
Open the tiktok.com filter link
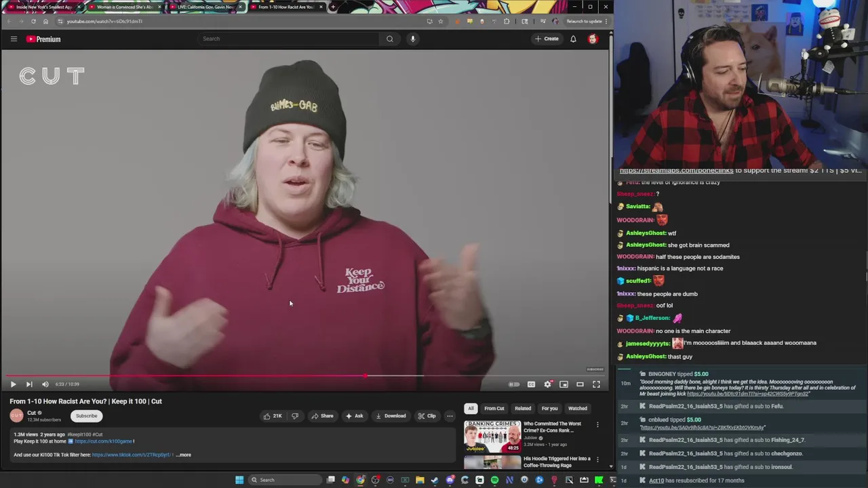pyautogui.click(x=133, y=455)
